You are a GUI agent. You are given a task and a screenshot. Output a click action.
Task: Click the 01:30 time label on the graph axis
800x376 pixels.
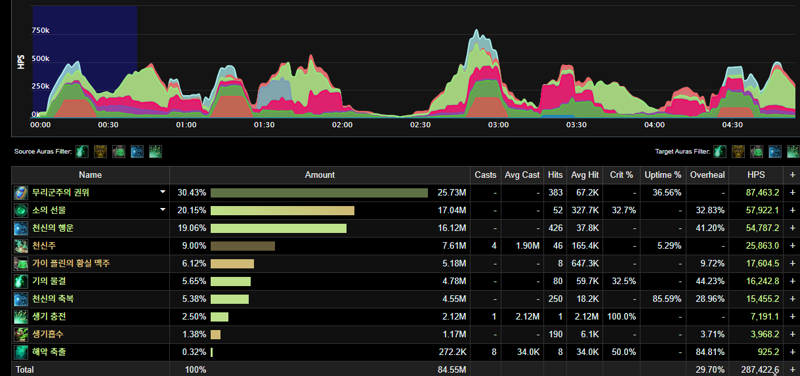point(264,124)
